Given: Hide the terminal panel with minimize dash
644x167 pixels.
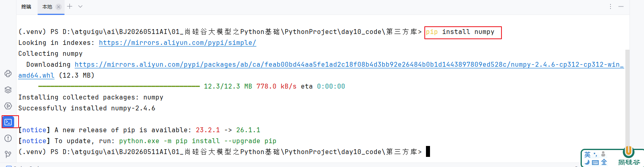Looking at the screenshot, I should [x=621, y=6].
